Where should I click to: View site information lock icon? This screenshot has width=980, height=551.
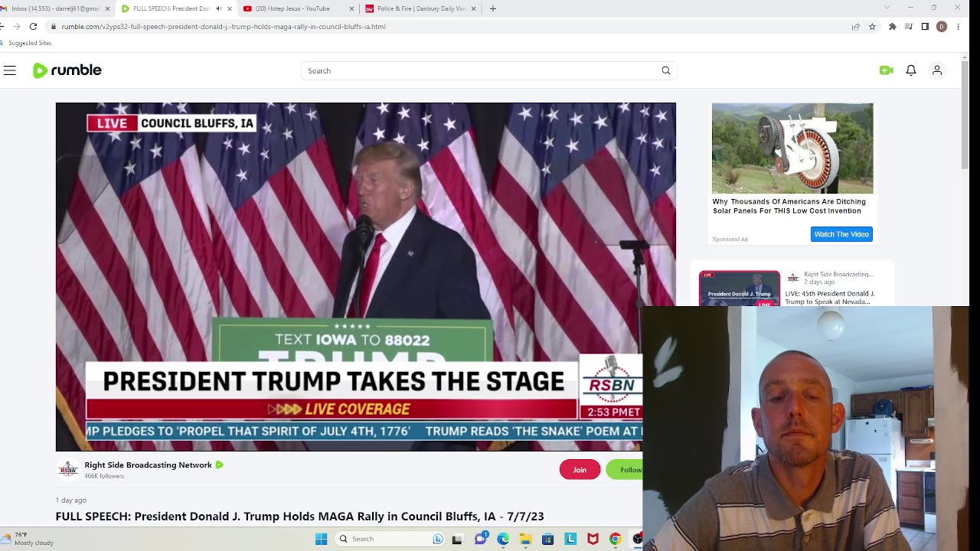53,26
